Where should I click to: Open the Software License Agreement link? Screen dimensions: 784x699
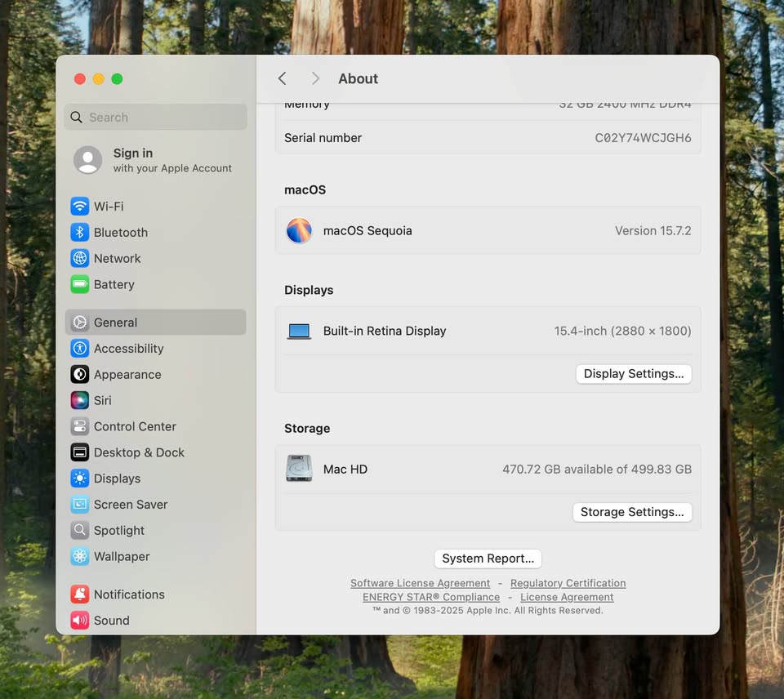tap(420, 583)
